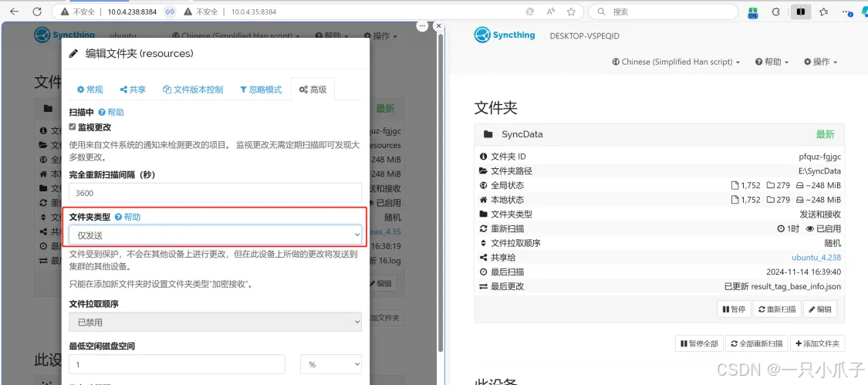Click the 重新扫描 refresh icon in details
Viewport: 868px width, 385px height.
coord(483,229)
